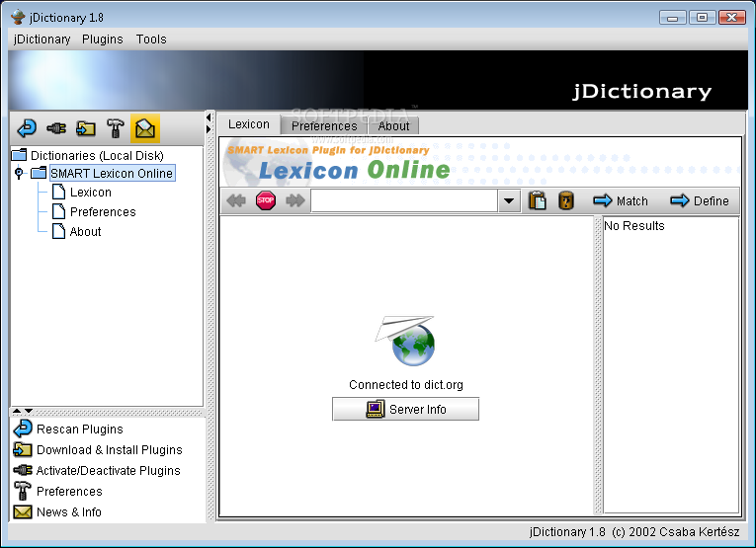Select Dictionaries (Local Disk) tree root
The width and height of the screenshot is (756, 548).
pyautogui.click(x=97, y=155)
